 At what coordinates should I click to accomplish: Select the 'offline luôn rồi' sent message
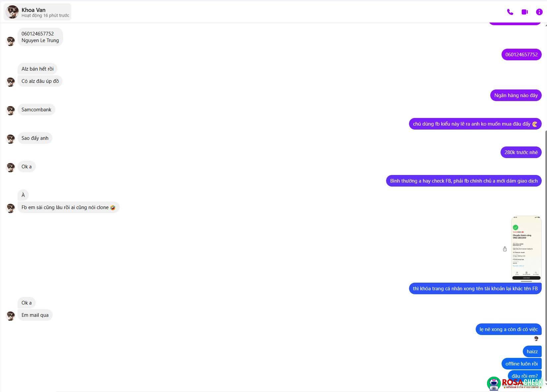click(x=521, y=364)
